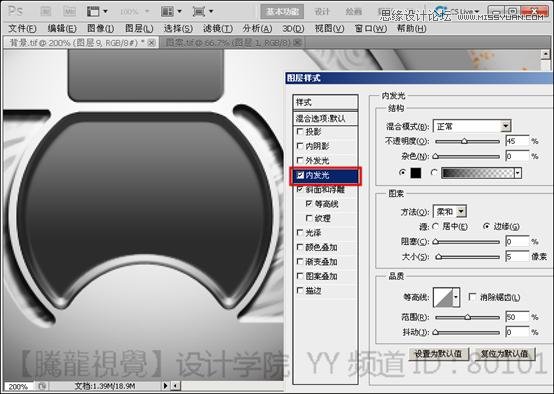The width and height of the screenshot is (554, 394).
Task: Open the 图层(L) menu
Action: 139,28
